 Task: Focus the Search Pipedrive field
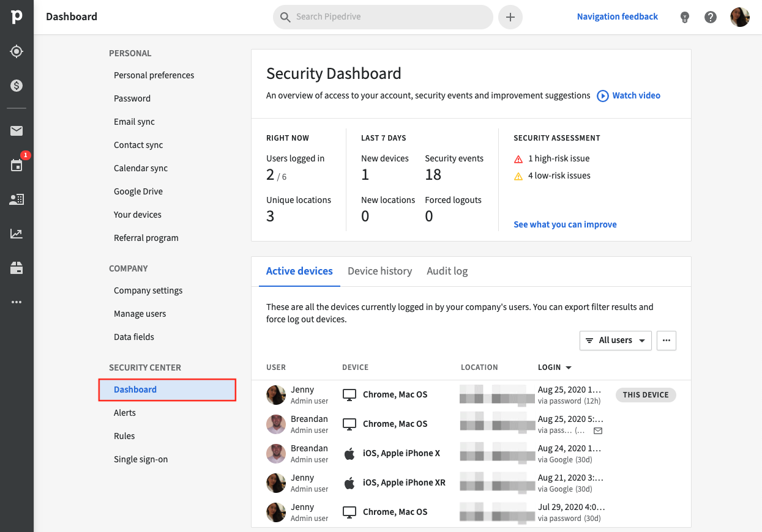[383, 17]
